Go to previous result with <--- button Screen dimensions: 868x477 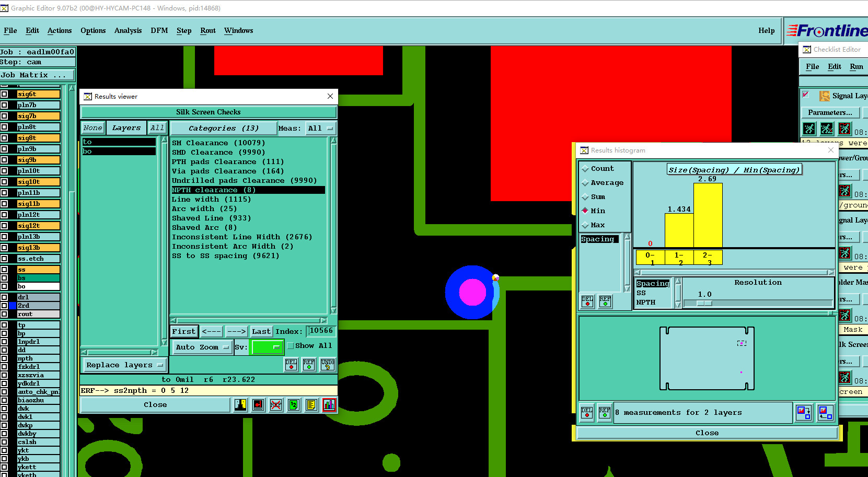[x=212, y=332]
